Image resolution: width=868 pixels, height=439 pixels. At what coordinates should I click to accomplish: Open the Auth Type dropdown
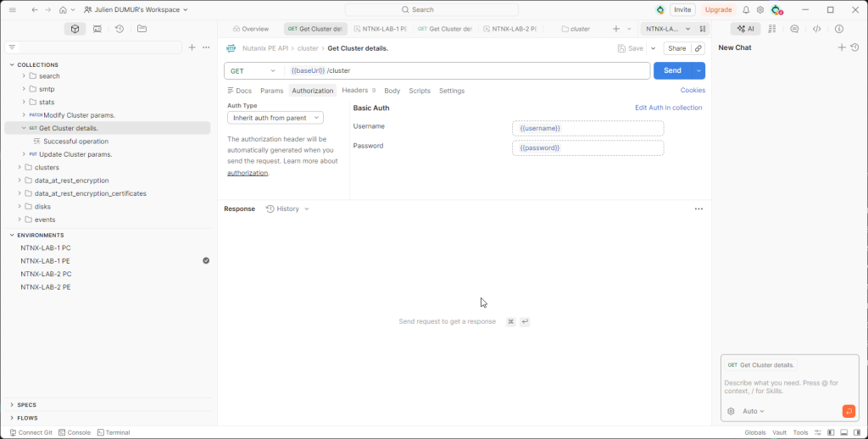tap(275, 118)
